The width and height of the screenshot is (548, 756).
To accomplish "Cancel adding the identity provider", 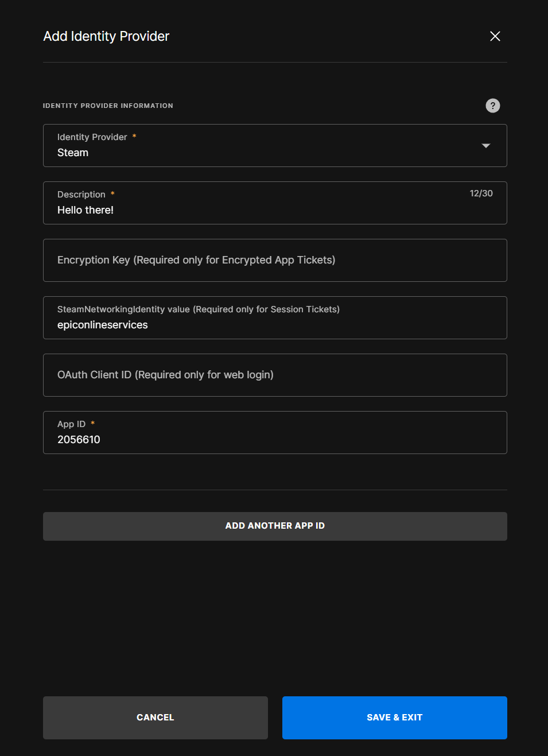I will pos(156,718).
